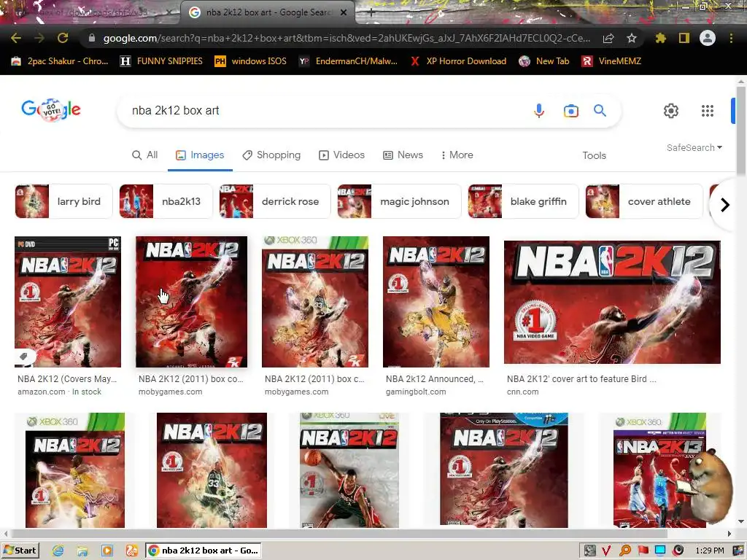The height and width of the screenshot is (560, 747).
Task: Filter by larry bird chip
Action: (64, 201)
